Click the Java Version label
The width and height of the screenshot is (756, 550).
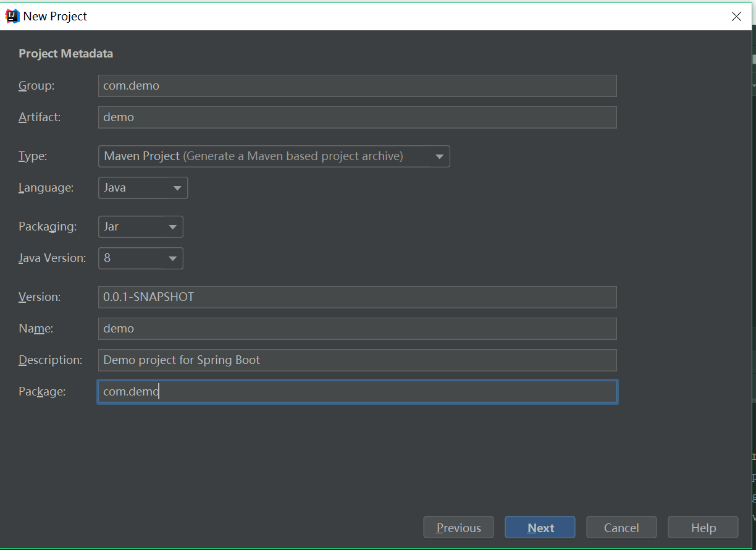pos(52,258)
